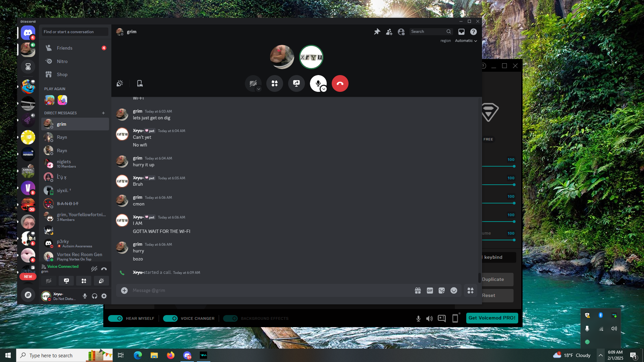Open user settings gear icon

click(104, 296)
